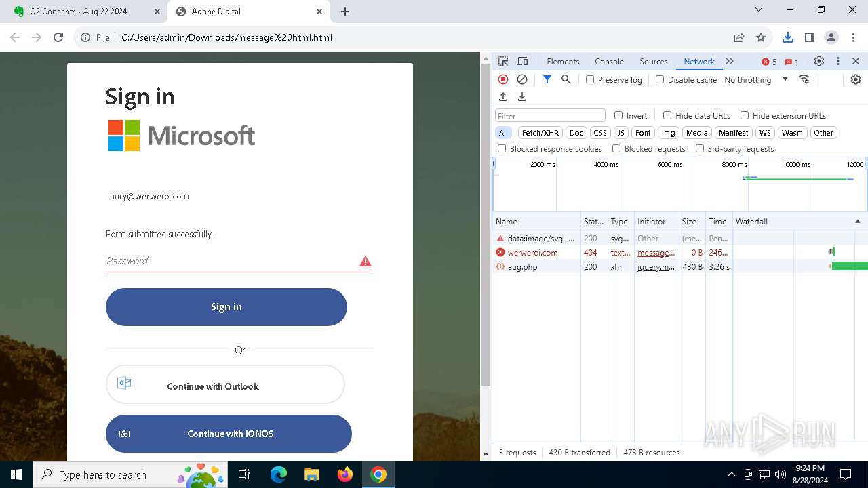This screenshot has width=868, height=488.
Task: Check Hide data URLs
Action: click(x=667, y=115)
